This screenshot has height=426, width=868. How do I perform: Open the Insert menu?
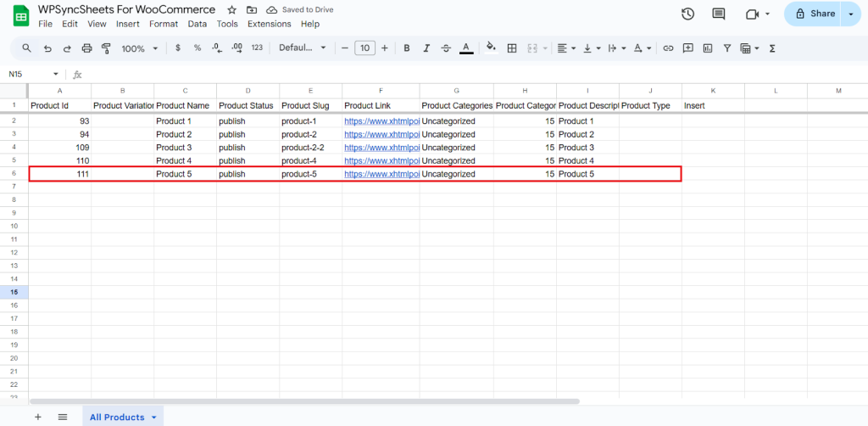click(128, 24)
